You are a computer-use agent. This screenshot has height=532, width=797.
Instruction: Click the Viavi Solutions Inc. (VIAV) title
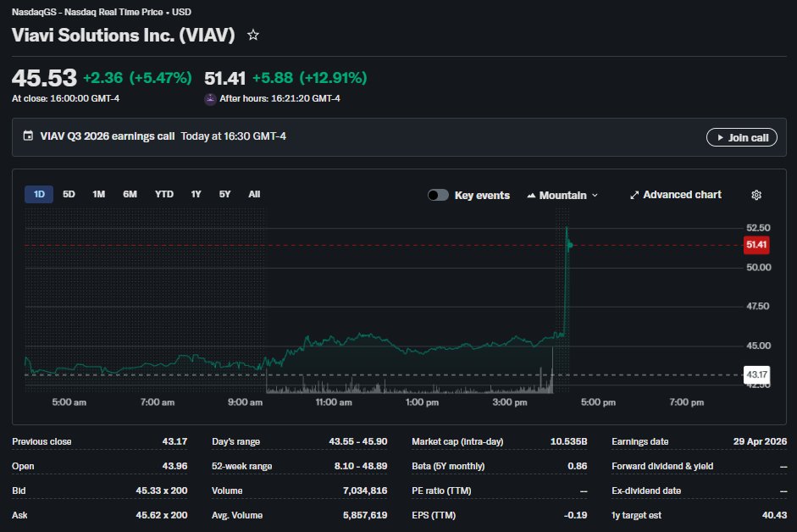pos(124,35)
